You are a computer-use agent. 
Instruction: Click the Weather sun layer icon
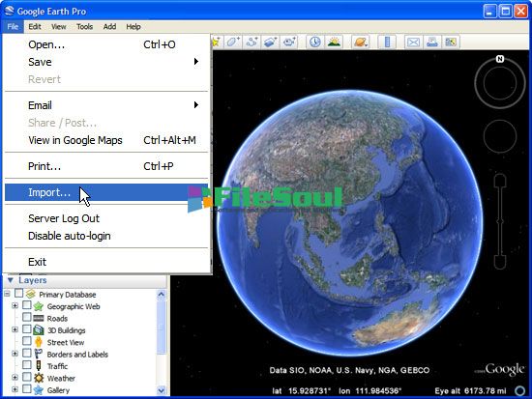pos(39,378)
